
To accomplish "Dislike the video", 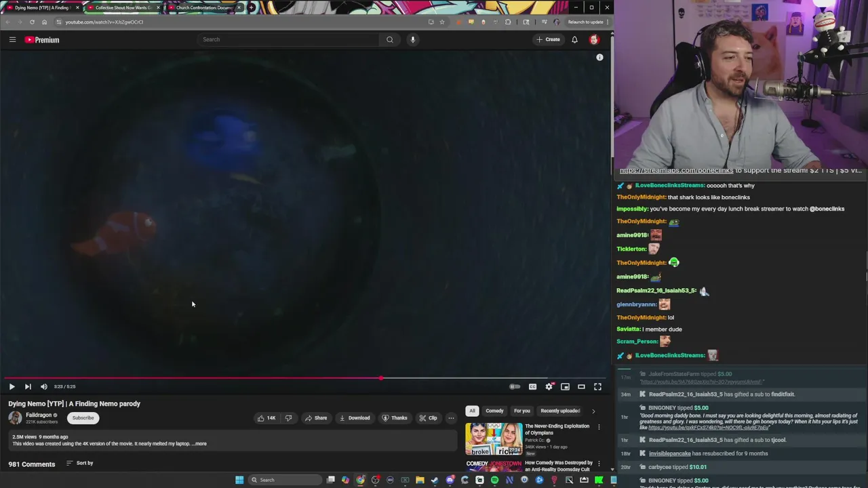I will [288, 418].
